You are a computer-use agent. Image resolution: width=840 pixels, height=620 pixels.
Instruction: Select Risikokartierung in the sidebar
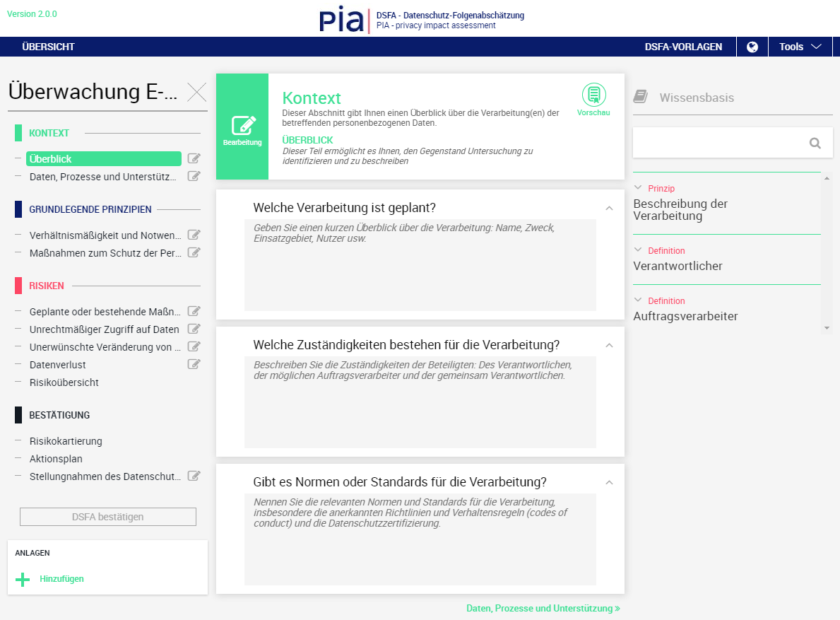(x=66, y=441)
